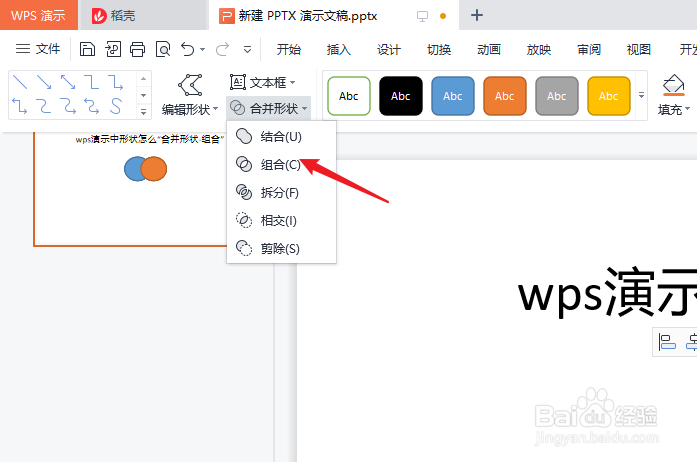Screen dimensions: 697x462
Task: Expand the Undo history dropdown arrow
Action: pyautogui.click(x=203, y=49)
